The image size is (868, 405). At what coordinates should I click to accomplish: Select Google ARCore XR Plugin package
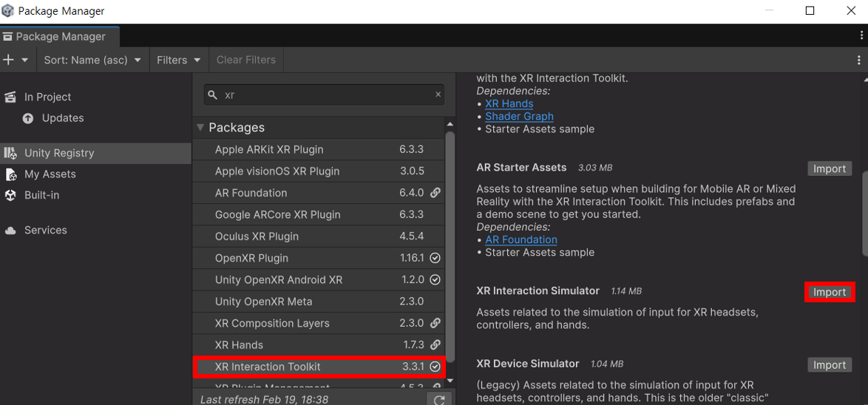tap(319, 214)
